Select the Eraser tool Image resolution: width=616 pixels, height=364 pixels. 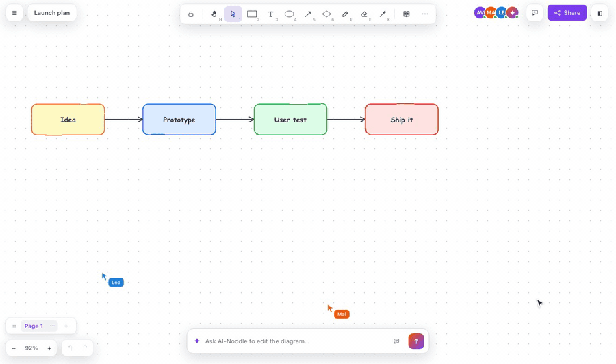coord(364,14)
